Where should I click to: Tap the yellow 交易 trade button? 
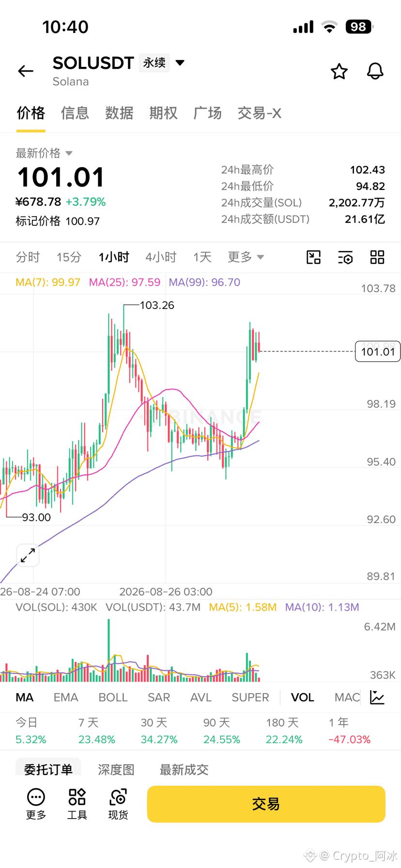(x=266, y=804)
